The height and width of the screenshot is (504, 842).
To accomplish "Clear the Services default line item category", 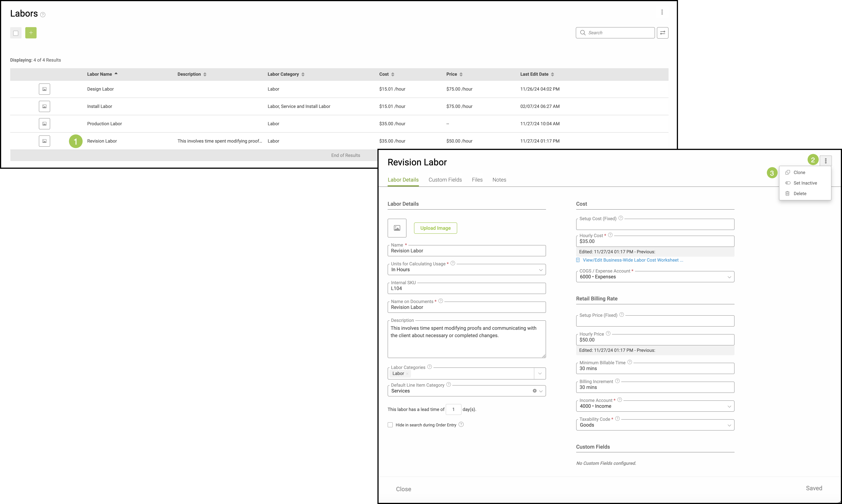I will click(x=534, y=391).
